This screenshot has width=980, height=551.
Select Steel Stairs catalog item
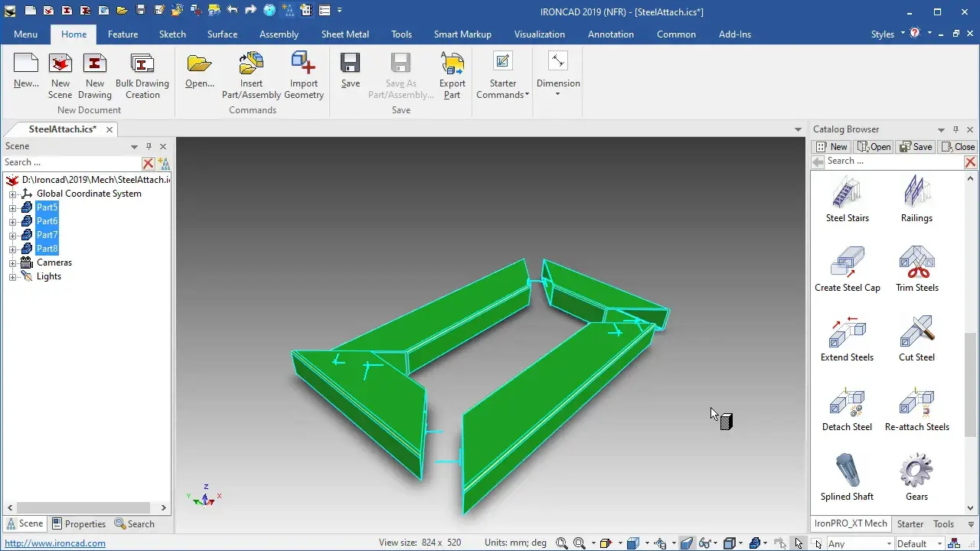click(847, 200)
